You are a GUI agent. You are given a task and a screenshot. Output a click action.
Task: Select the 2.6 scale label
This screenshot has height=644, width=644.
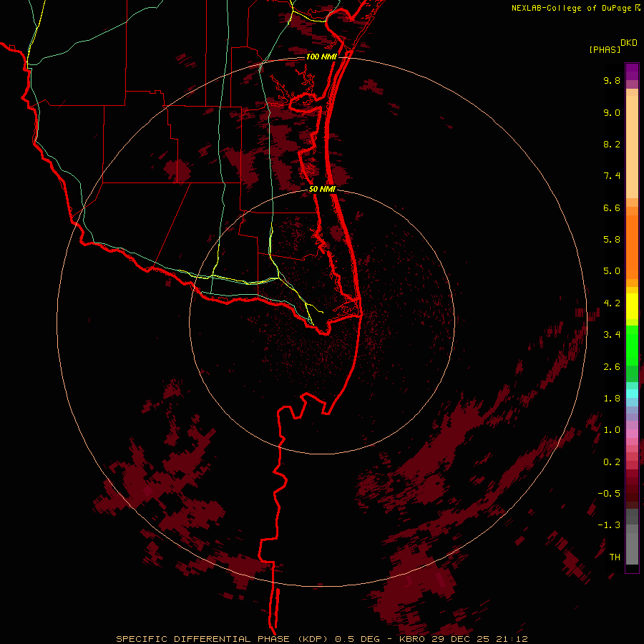tap(612, 366)
